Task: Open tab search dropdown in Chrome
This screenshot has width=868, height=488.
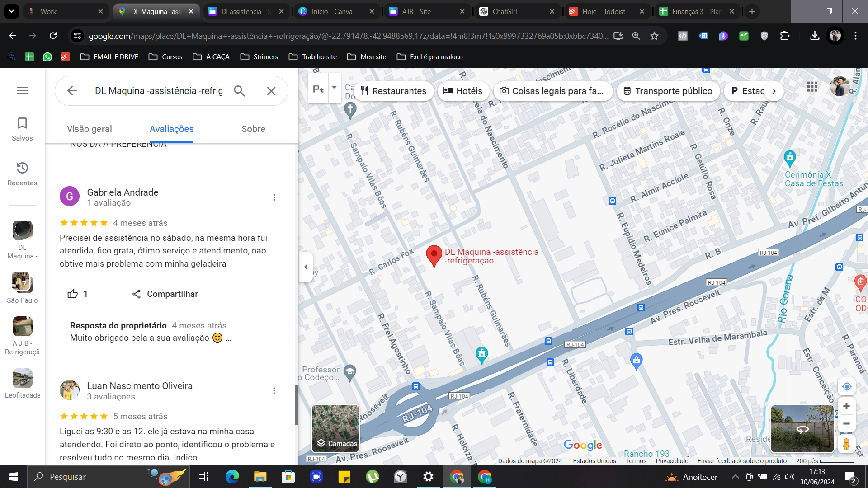Action: coord(11,11)
